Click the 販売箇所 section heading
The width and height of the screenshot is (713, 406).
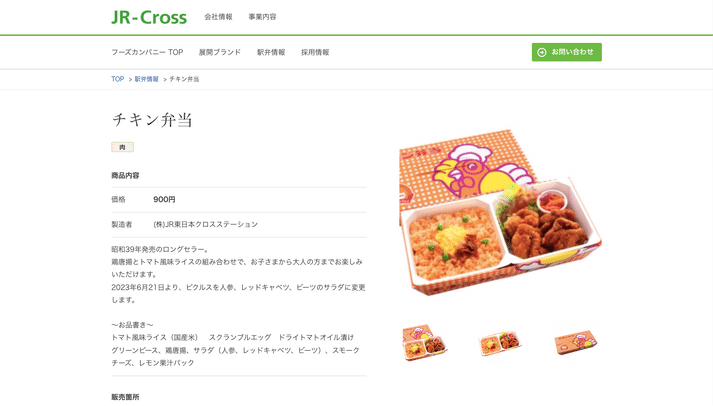[x=125, y=397]
